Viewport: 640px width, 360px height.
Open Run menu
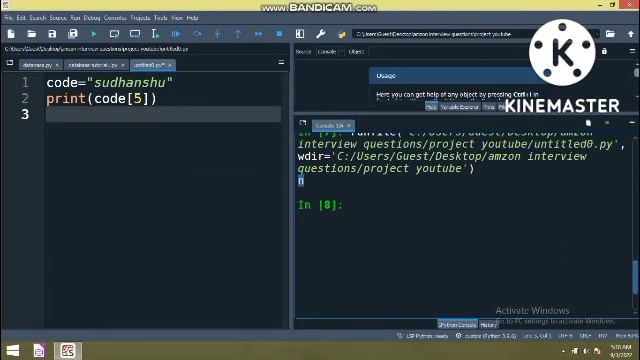(x=75, y=18)
